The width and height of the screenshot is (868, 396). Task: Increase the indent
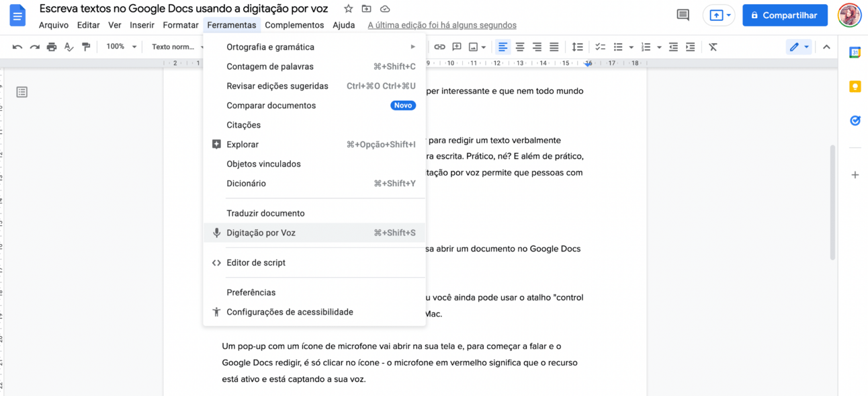pos(690,47)
